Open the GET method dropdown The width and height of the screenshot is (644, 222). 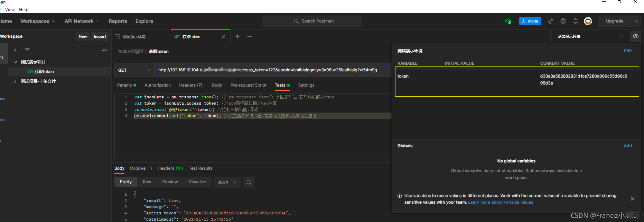(134, 70)
